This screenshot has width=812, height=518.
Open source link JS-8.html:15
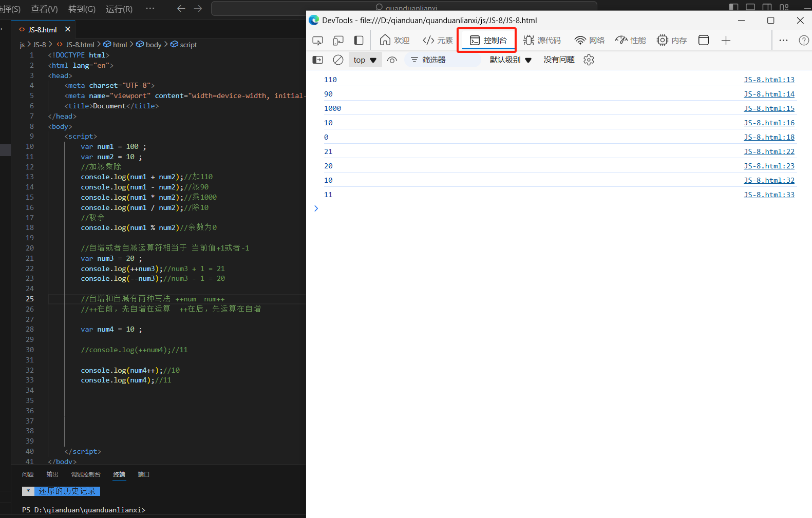769,108
